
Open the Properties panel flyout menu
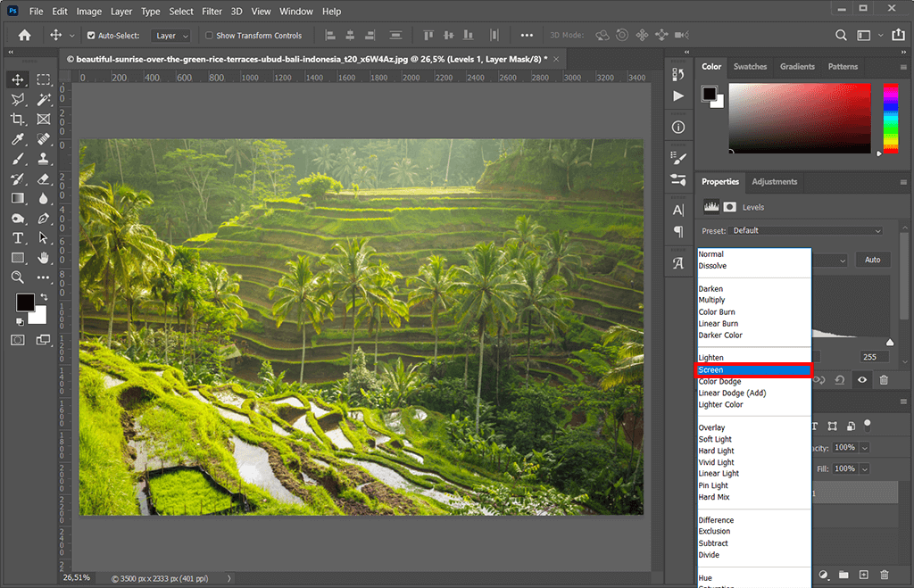903,182
